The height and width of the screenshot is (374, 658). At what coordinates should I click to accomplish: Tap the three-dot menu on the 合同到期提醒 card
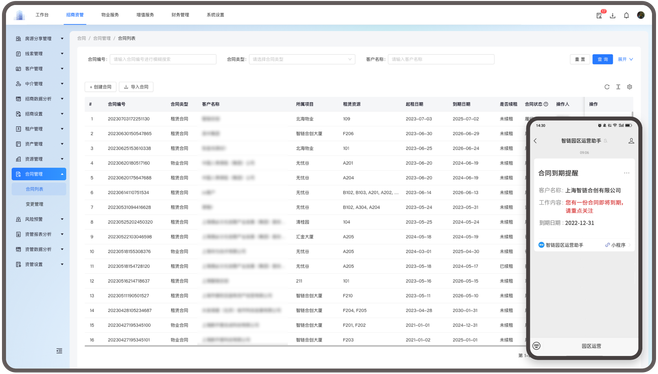627,173
